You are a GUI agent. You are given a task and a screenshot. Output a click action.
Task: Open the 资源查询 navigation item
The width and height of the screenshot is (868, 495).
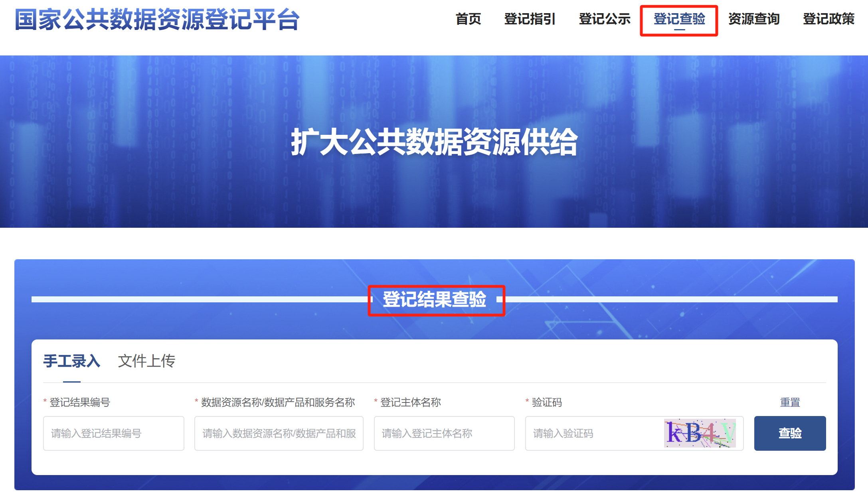[753, 19]
